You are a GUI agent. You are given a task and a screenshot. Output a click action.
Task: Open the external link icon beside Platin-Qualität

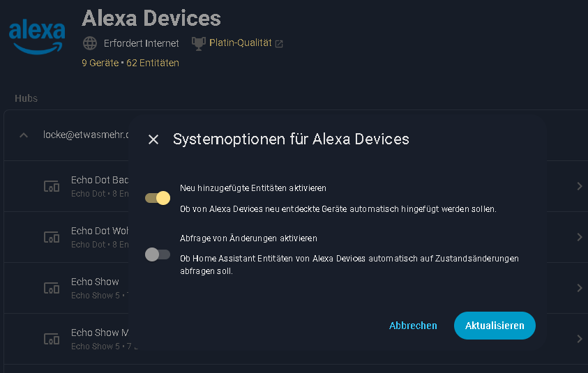(x=279, y=44)
